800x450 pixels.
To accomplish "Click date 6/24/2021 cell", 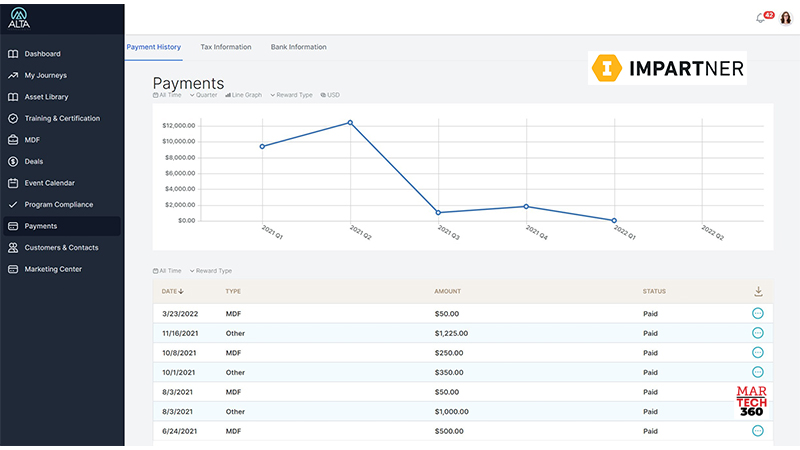I will (x=179, y=431).
